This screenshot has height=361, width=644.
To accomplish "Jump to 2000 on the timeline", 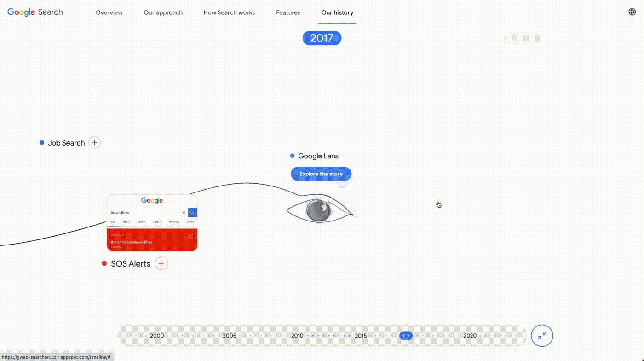I will point(157,336).
